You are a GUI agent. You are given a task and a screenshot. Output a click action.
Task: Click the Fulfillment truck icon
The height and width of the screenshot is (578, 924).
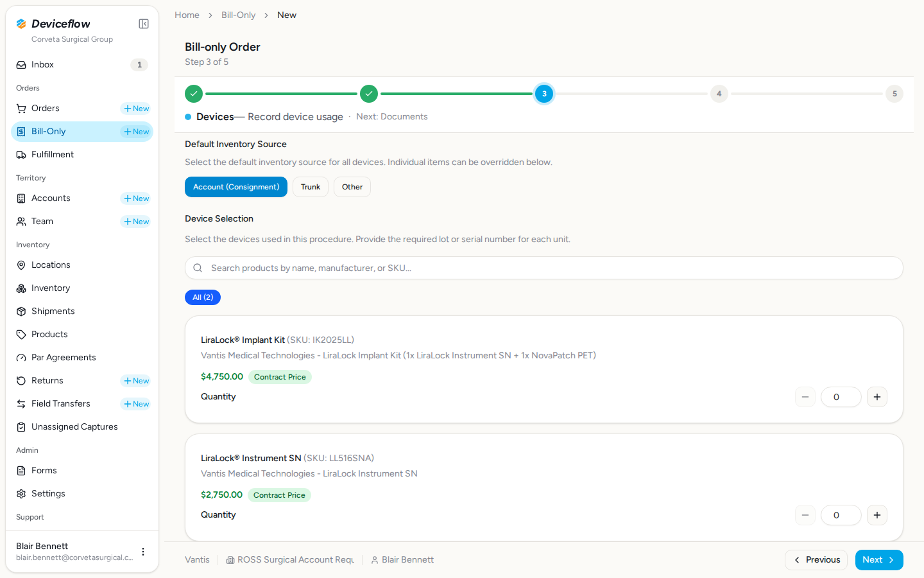[x=21, y=155]
